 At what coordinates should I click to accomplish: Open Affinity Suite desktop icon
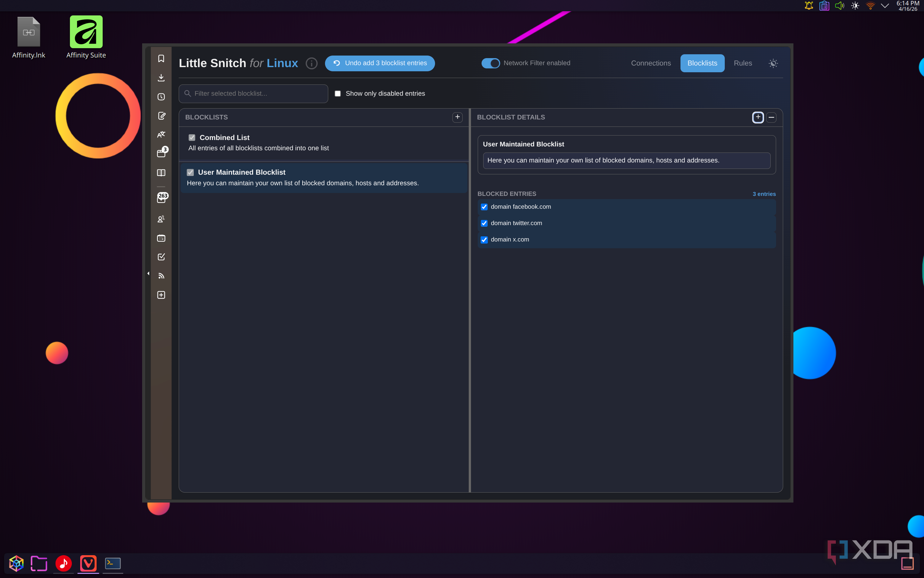pyautogui.click(x=86, y=38)
